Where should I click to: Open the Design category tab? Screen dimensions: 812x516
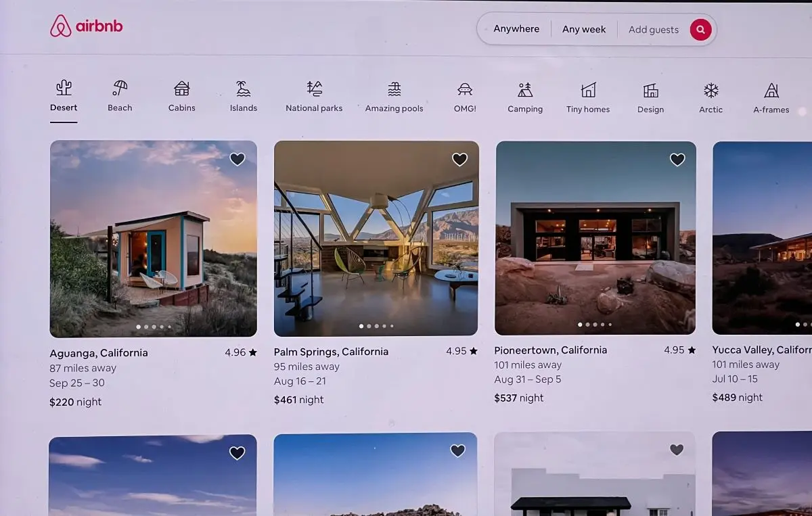(650, 95)
